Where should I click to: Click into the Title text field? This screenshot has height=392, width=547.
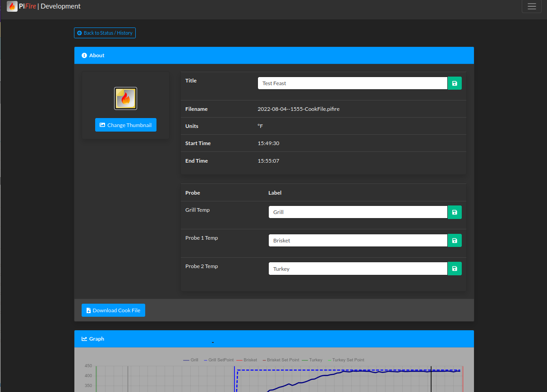tap(353, 83)
